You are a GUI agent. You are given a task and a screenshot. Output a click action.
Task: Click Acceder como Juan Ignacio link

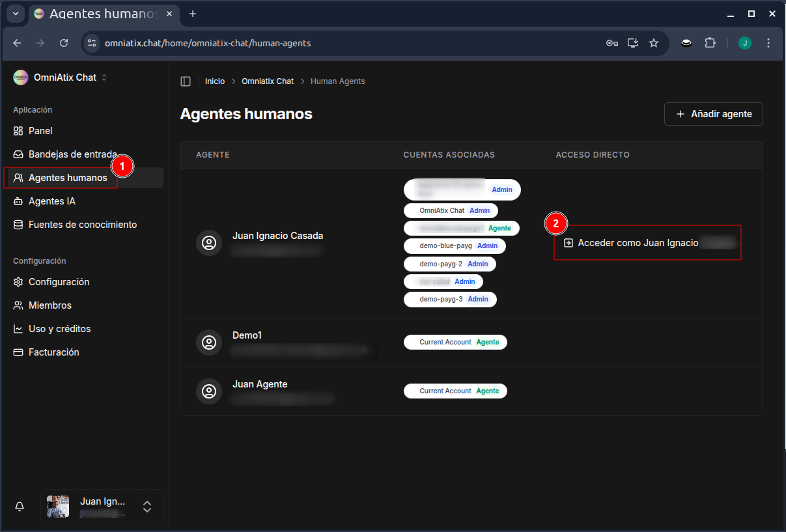pos(638,243)
